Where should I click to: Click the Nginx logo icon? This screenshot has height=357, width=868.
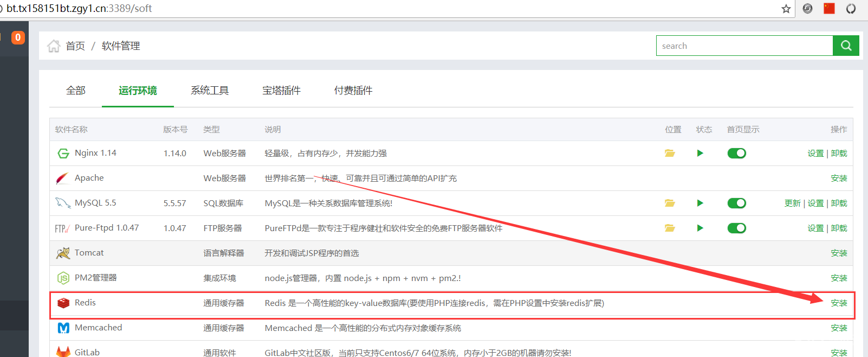pos(63,154)
